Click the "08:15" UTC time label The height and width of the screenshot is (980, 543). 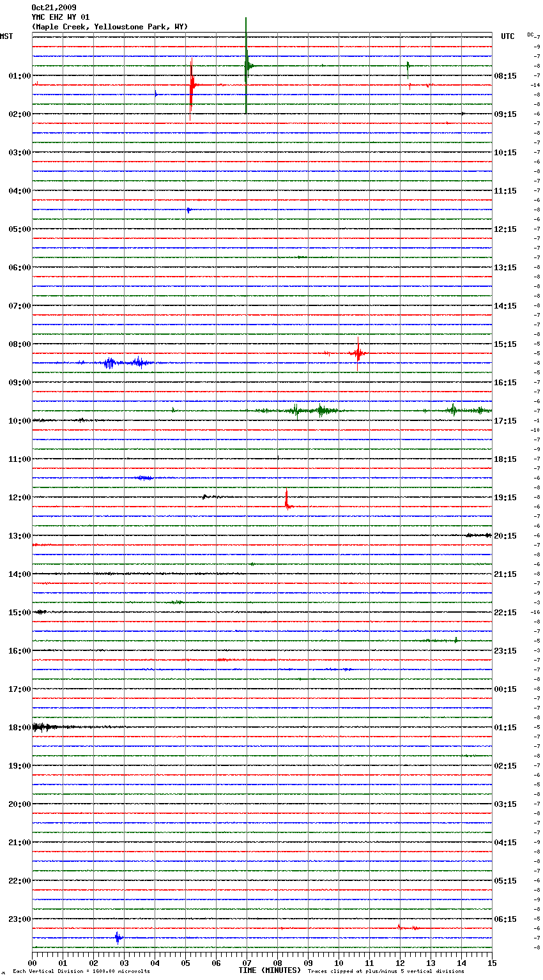[505, 76]
